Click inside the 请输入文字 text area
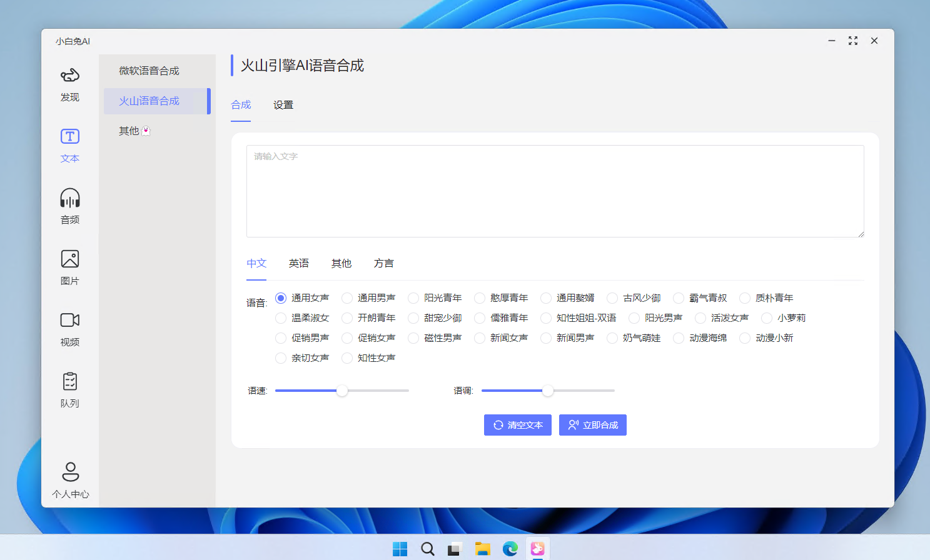This screenshot has height=560, width=930. (554, 191)
